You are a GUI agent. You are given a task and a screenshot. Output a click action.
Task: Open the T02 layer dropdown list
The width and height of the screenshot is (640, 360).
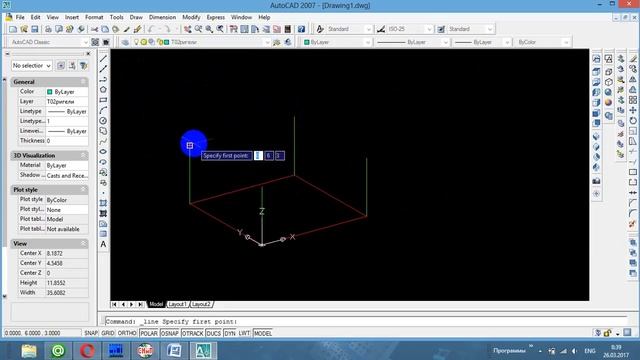267,42
